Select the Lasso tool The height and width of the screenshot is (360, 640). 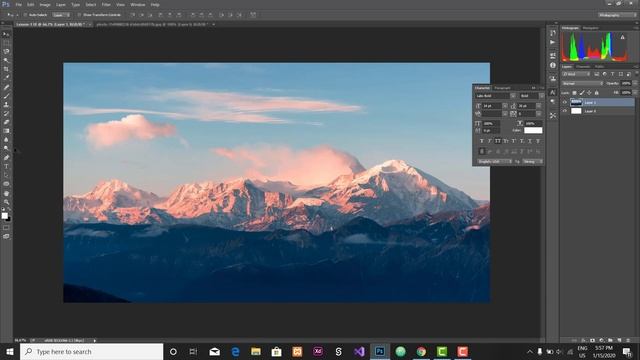tap(6, 52)
